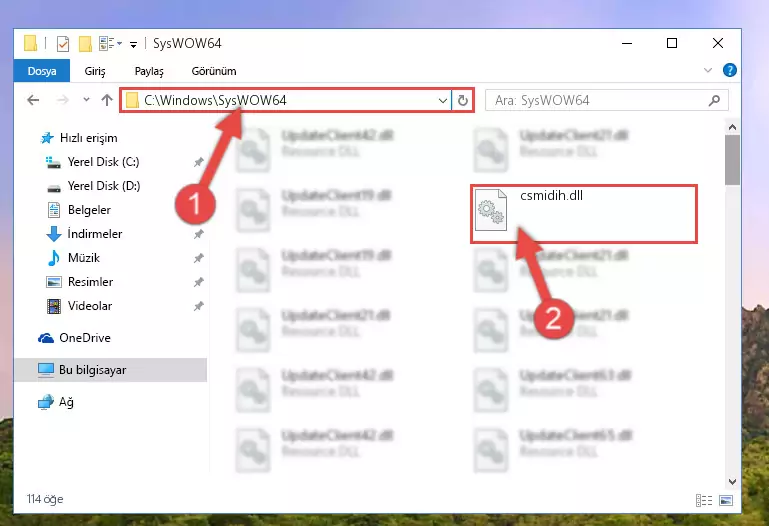Click the search magnifier icon
Image resolution: width=769 pixels, height=526 pixels.
[x=715, y=100]
